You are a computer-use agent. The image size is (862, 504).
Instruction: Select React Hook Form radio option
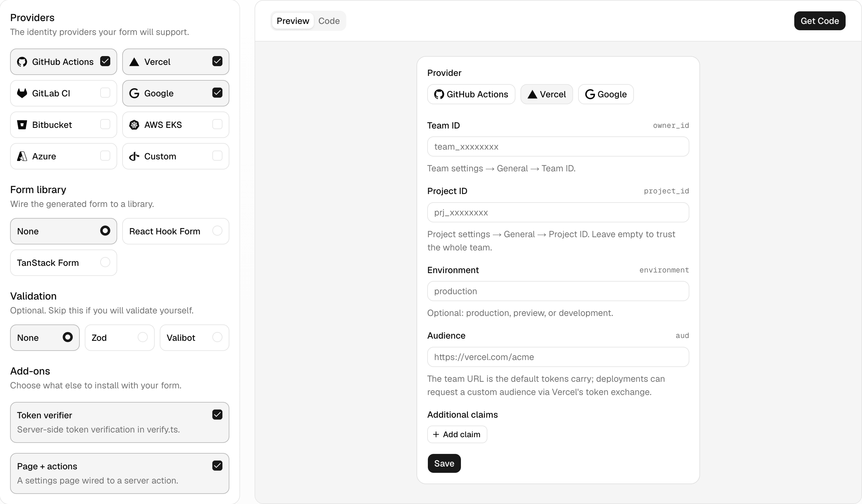[217, 231]
